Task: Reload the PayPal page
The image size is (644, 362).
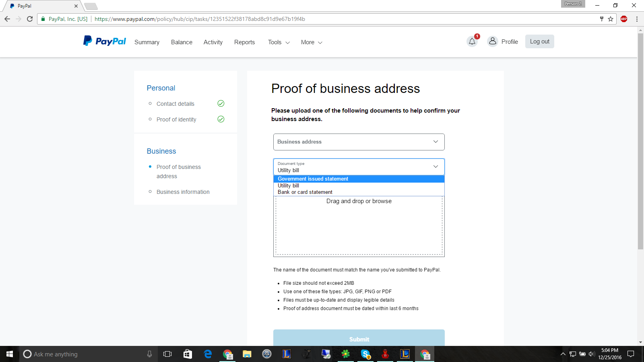Action: click(x=30, y=19)
